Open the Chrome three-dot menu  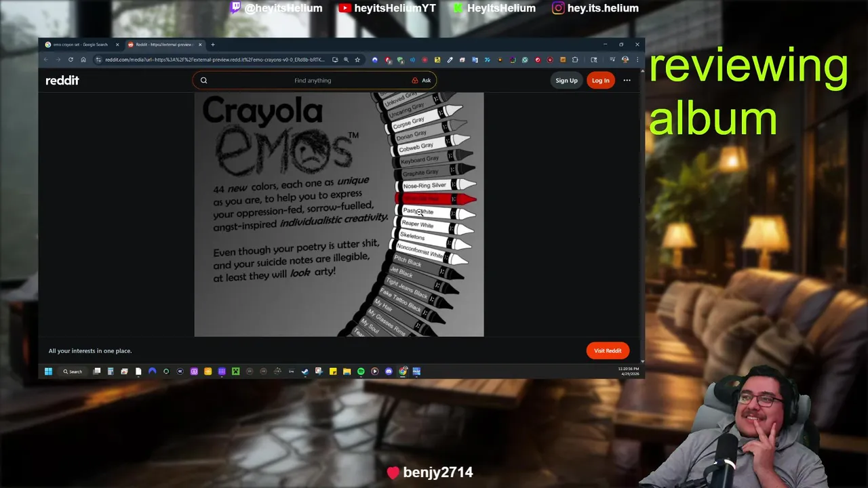click(637, 60)
